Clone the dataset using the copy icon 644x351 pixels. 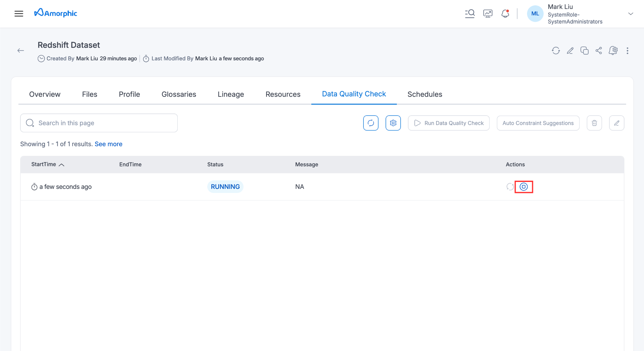point(584,51)
